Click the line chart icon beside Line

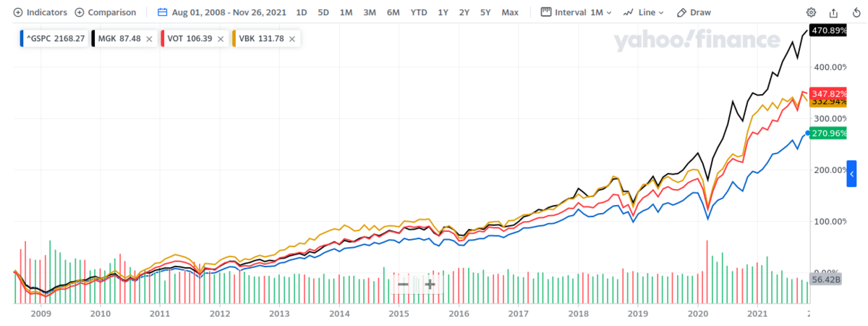coord(629,12)
